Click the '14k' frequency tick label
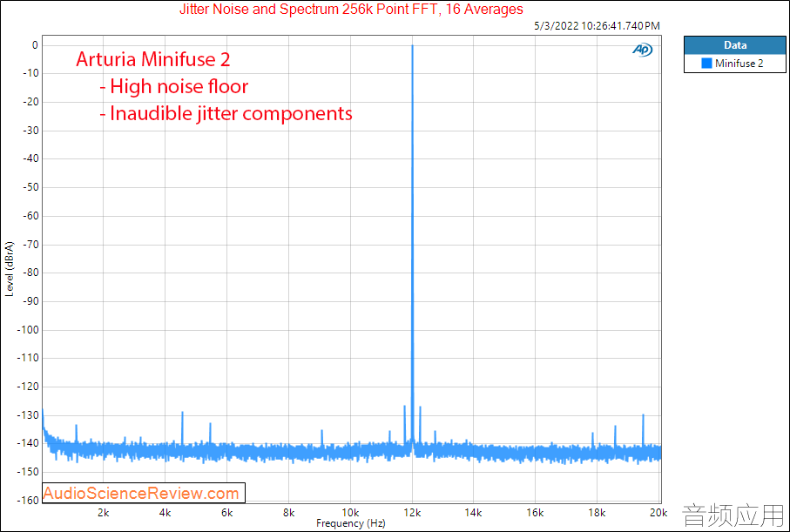Image resolution: width=790 pixels, height=532 pixels. tap(474, 513)
